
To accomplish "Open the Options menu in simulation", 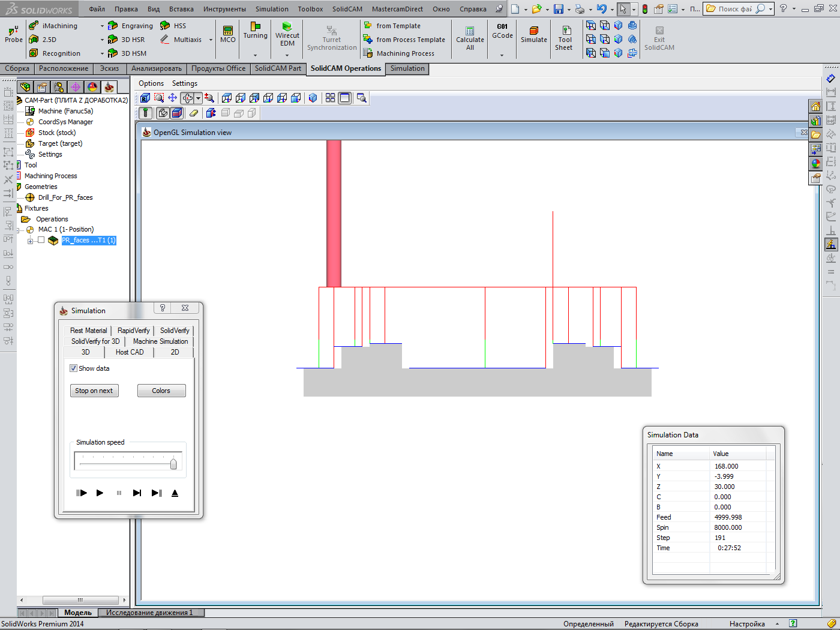I will click(x=151, y=83).
